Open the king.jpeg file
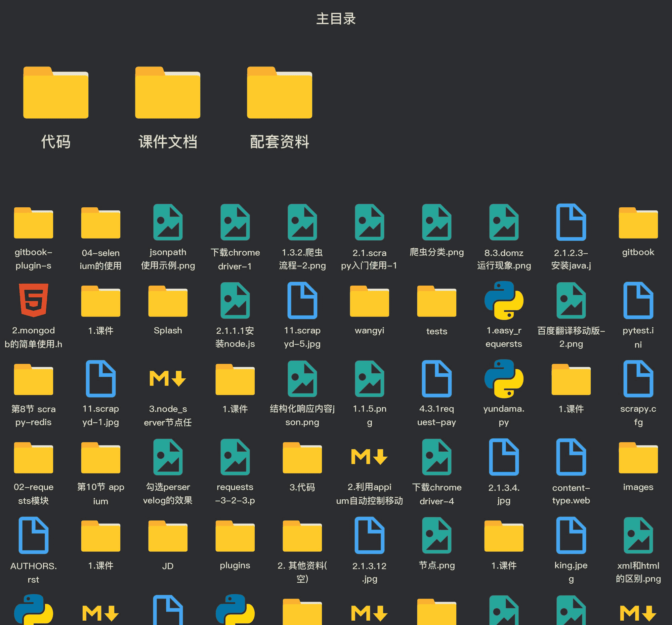Image resolution: width=672 pixels, height=625 pixels. [x=571, y=535]
